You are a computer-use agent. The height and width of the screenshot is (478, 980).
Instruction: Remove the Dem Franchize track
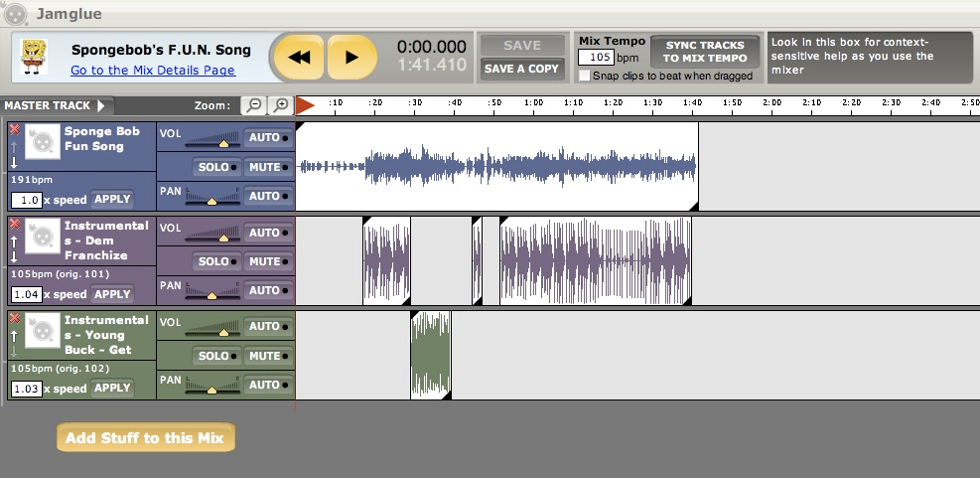pyautogui.click(x=14, y=224)
